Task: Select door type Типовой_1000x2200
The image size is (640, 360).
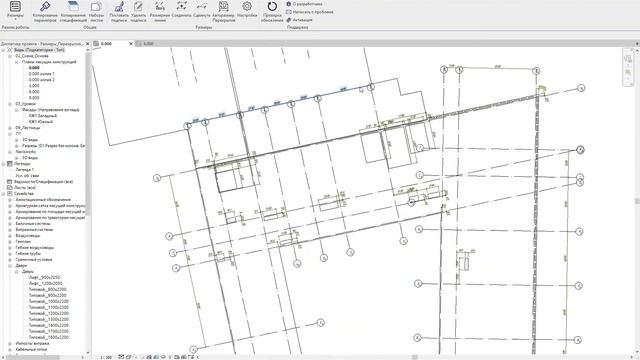Action: point(49,301)
